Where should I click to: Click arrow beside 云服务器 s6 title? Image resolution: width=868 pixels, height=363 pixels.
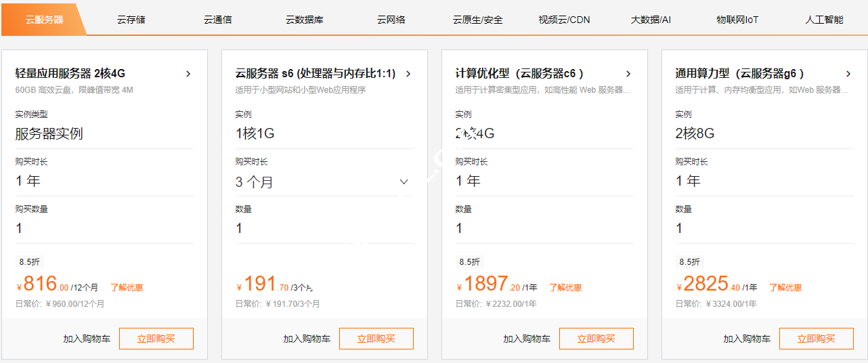click(x=408, y=74)
